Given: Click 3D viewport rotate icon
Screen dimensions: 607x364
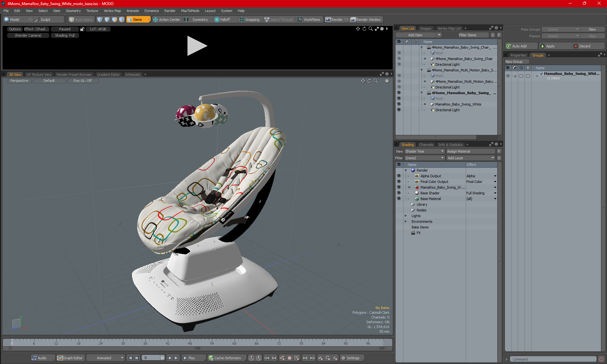Looking at the screenshot, I should pyautogui.click(x=369, y=81).
